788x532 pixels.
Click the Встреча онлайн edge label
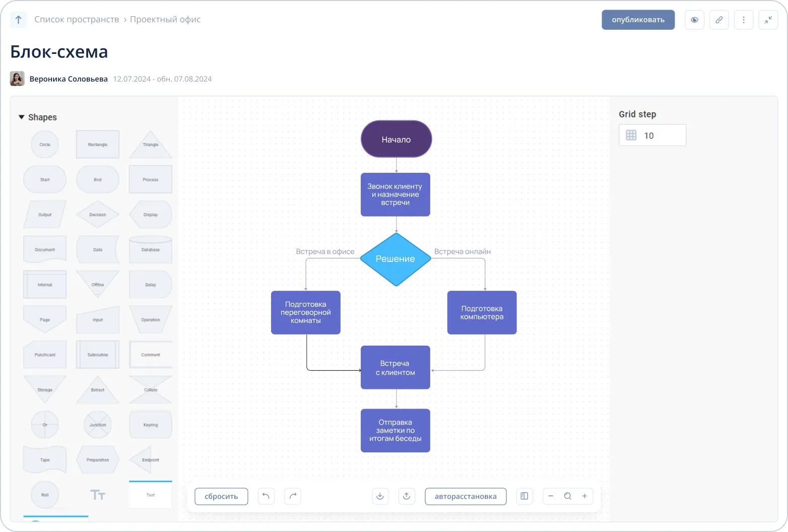tap(463, 251)
